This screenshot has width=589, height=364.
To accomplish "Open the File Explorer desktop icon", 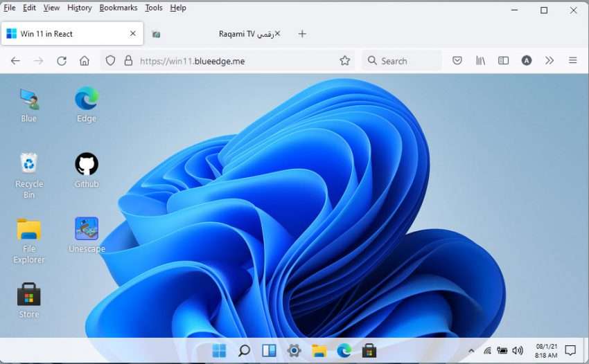I will pos(29,241).
